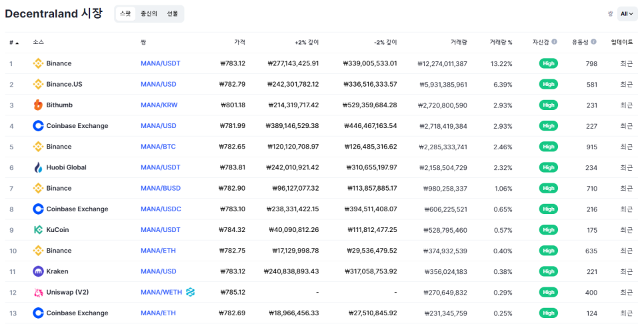The width and height of the screenshot is (644, 324).
Task: Click the info icon next to 유동성
Action: (593, 42)
